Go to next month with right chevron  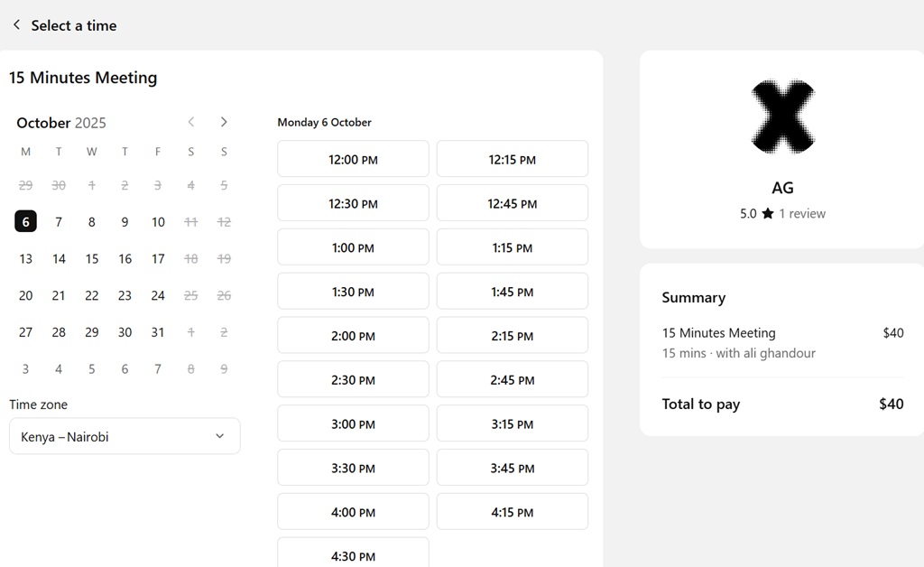[x=224, y=122]
